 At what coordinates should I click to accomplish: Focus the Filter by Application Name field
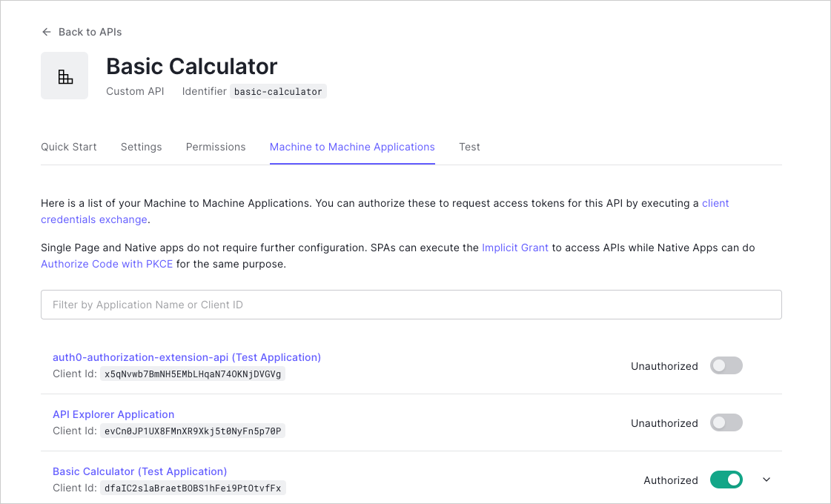click(411, 305)
